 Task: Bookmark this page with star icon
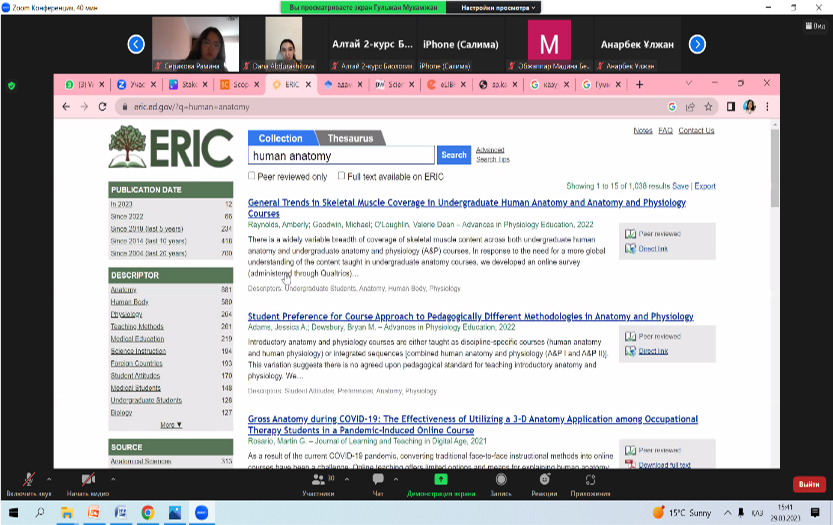(x=708, y=107)
